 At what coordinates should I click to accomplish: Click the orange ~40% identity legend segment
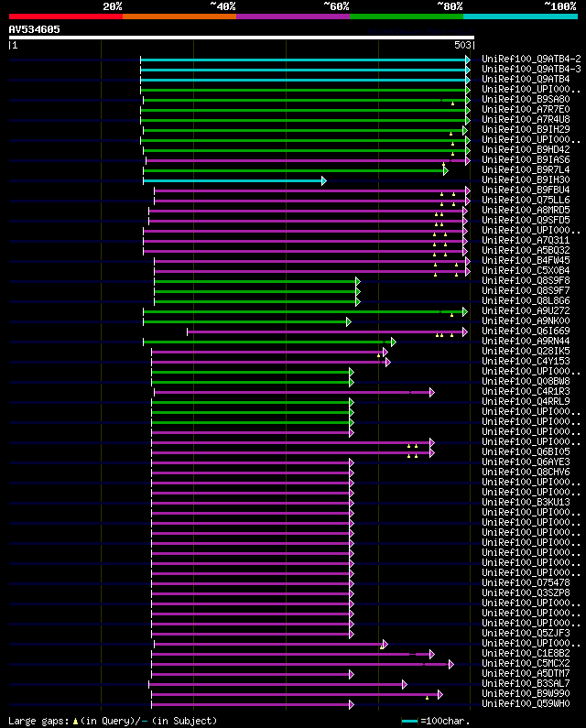coord(179,16)
